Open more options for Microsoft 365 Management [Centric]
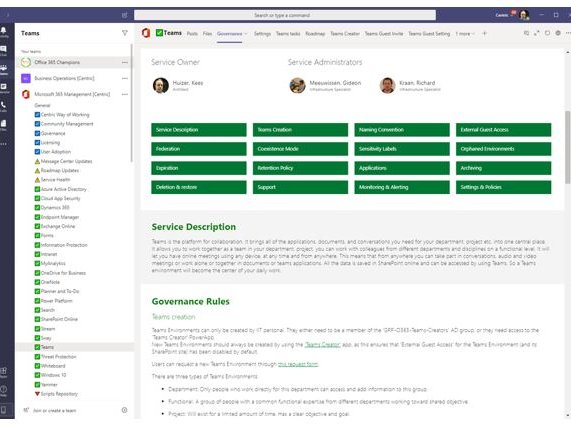The image size is (571, 428). tap(125, 94)
